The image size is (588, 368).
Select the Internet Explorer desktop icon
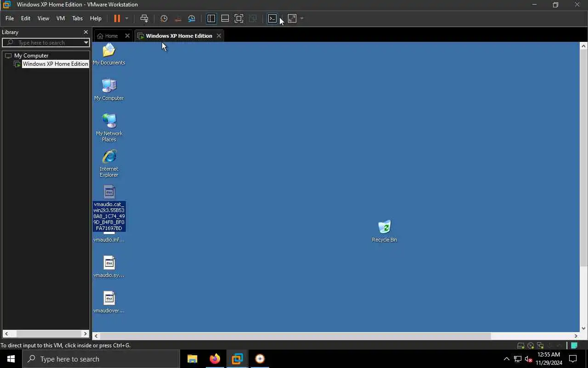pos(109,163)
